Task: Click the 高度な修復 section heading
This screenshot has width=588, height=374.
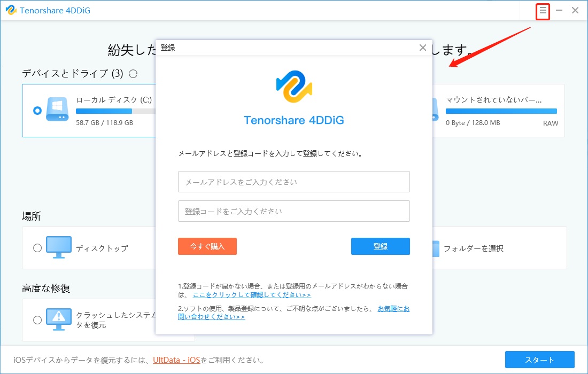Action: click(46, 288)
